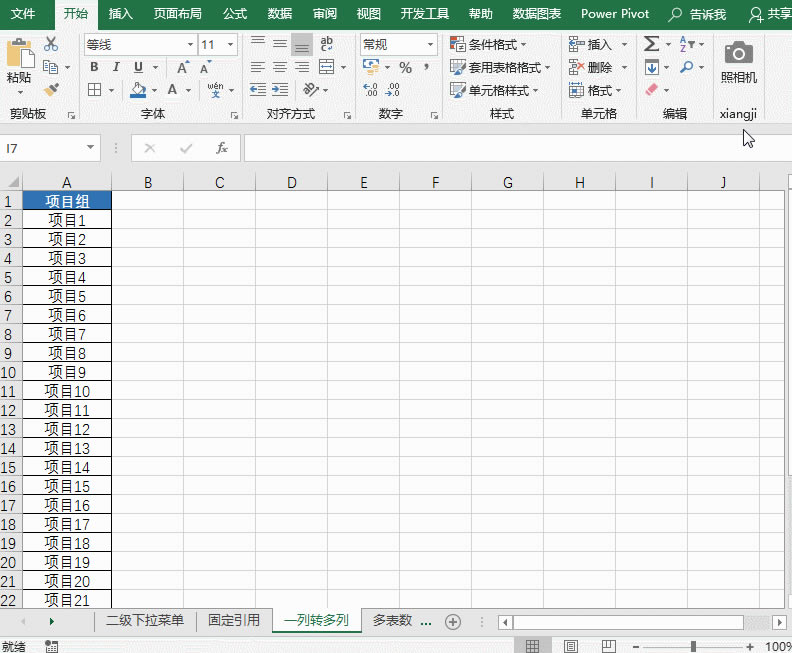Open the Conditional Formatting 条件格式 menu
The height and width of the screenshot is (653, 792).
point(488,45)
